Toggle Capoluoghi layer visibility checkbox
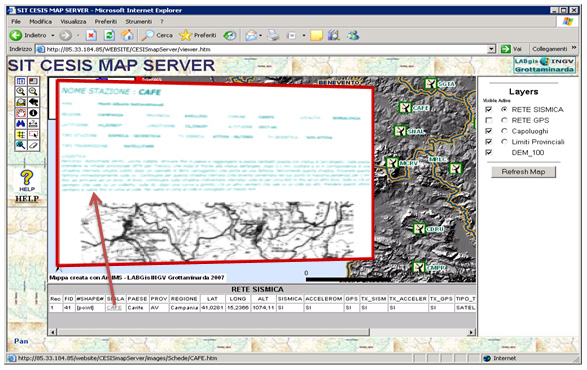Viewport: 587px width, 370px height. [x=489, y=131]
